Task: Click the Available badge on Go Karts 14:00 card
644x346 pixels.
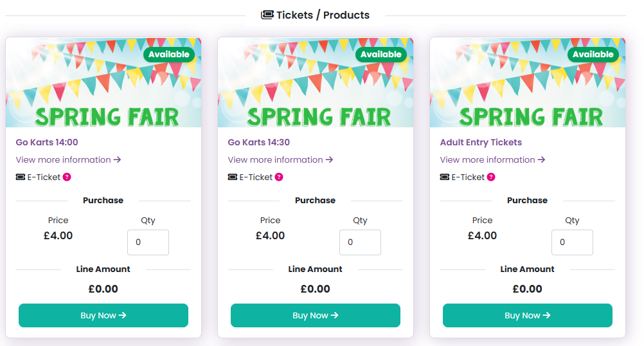Action: (169, 54)
